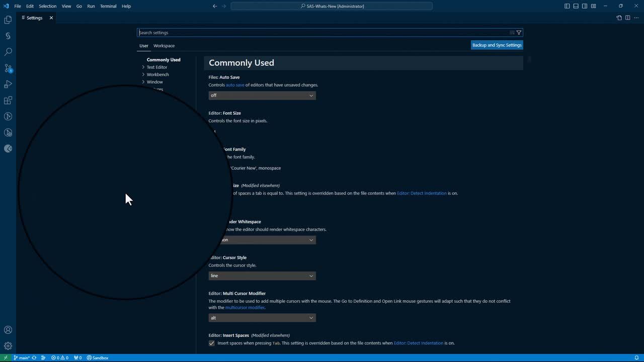Toggle the bottom panel layout button
The image size is (644, 362).
[x=576, y=6]
